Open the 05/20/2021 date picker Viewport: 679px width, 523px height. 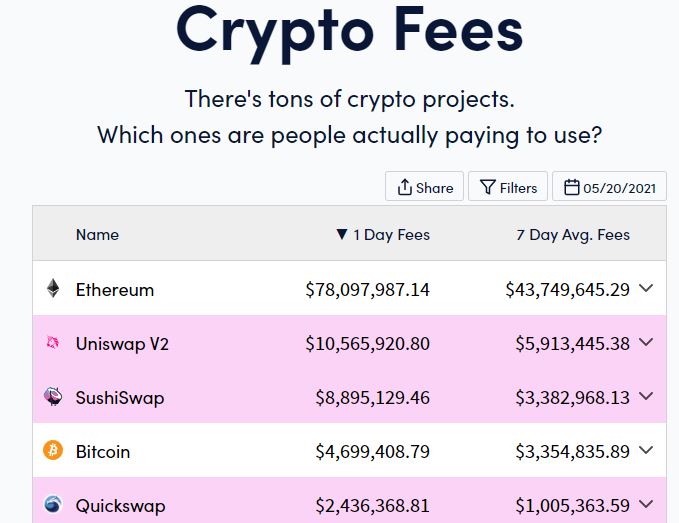click(609, 186)
